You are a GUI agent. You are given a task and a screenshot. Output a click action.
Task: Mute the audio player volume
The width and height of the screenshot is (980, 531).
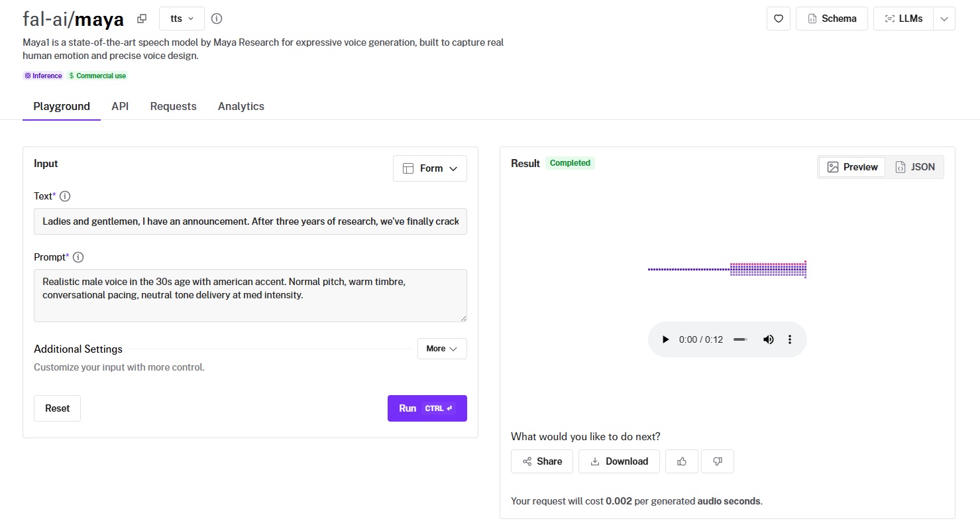768,339
